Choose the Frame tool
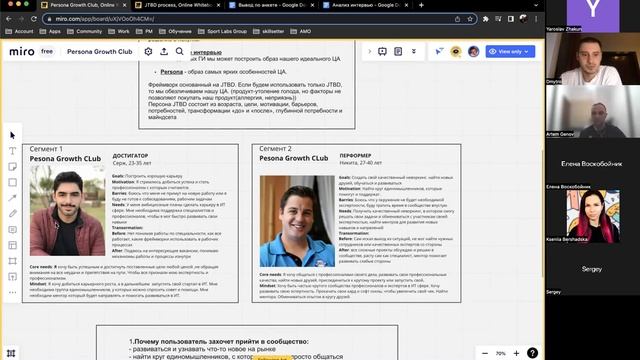 click(x=13, y=261)
